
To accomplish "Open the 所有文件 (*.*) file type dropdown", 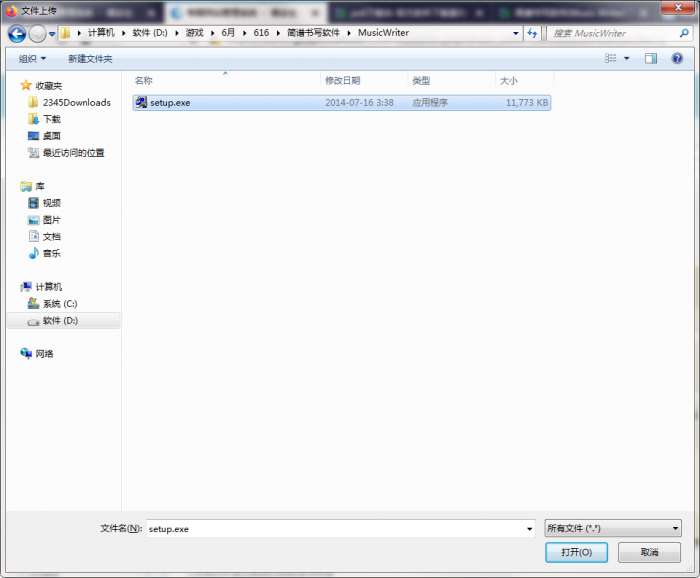I will (613, 528).
